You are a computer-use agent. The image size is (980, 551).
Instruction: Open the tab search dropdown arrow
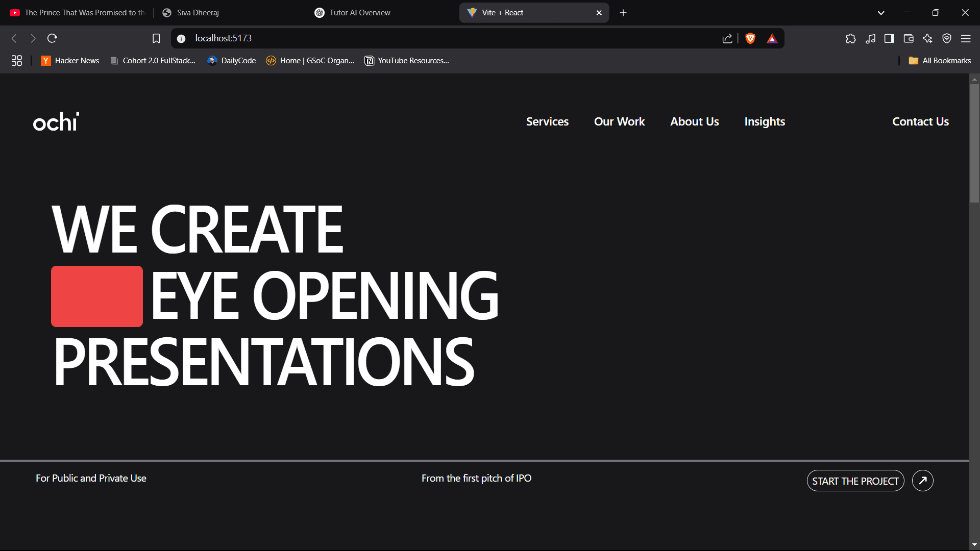click(x=881, y=13)
